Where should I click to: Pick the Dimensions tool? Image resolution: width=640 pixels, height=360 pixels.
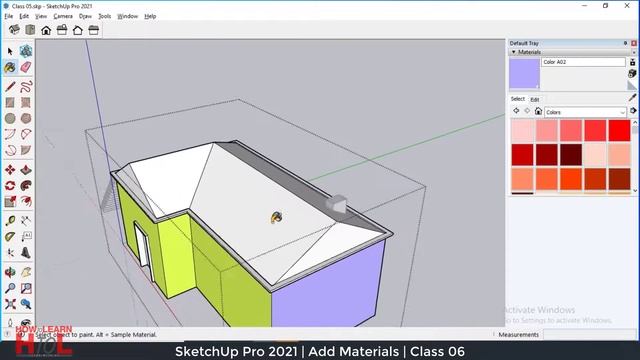coord(26,221)
